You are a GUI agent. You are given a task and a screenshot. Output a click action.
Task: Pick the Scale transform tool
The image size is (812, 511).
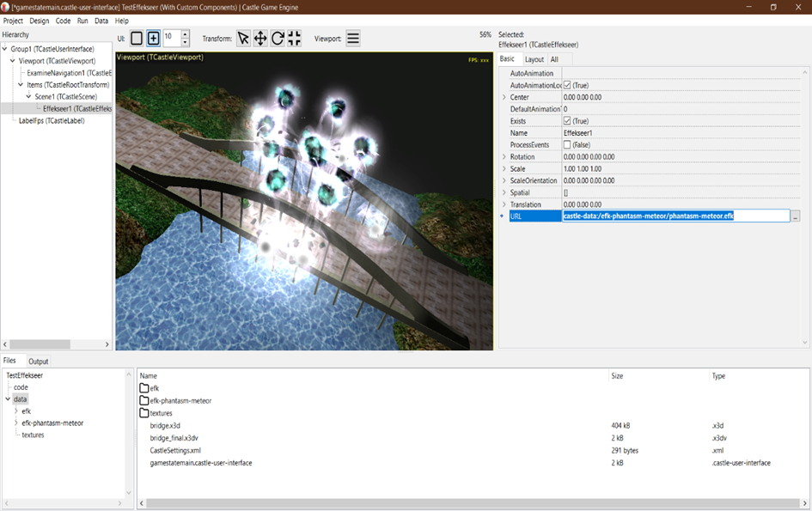point(294,39)
